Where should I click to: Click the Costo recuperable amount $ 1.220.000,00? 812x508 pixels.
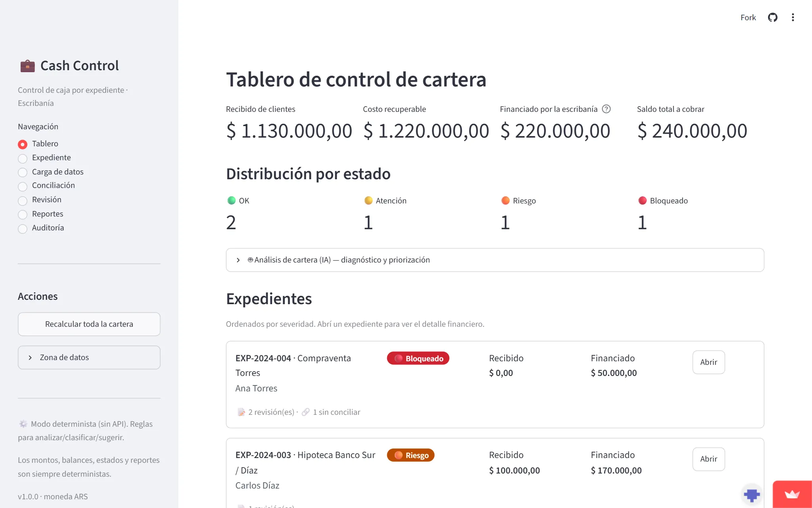click(426, 131)
